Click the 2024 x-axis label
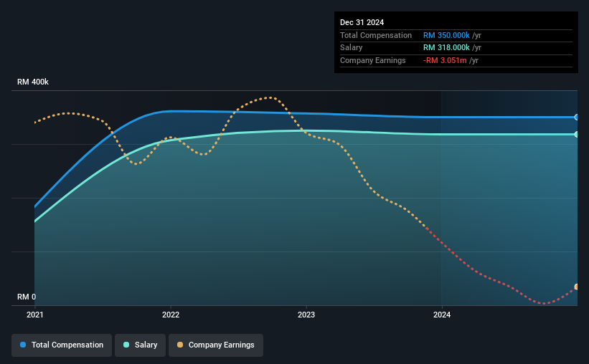The image size is (589, 364). click(x=442, y=315)
